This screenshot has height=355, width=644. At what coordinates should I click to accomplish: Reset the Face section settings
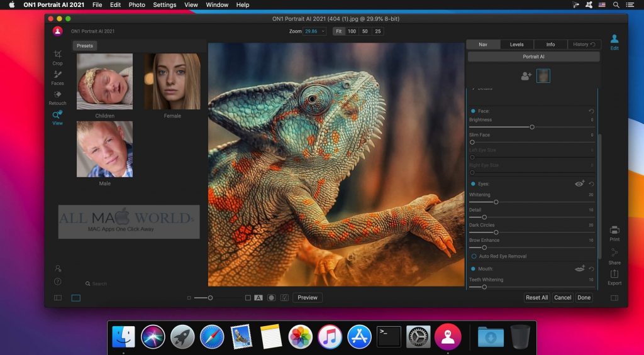click(591, 111)
